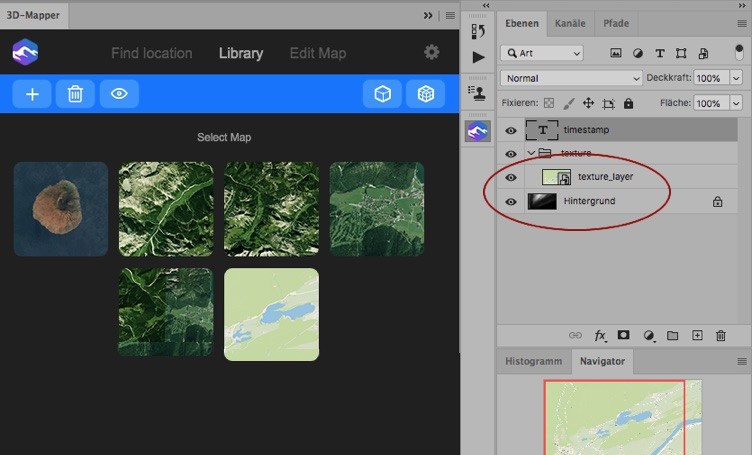Go to Edit Map section
The width and height of the screenshot is (752, 455).
(x=317, y=53)
